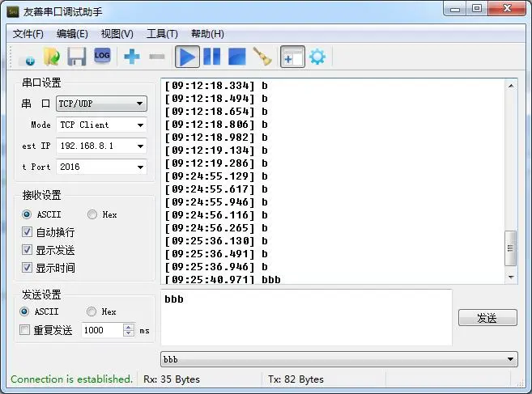
Task: Click the new file toolbar icon
Action: click(x=27, y=57)
